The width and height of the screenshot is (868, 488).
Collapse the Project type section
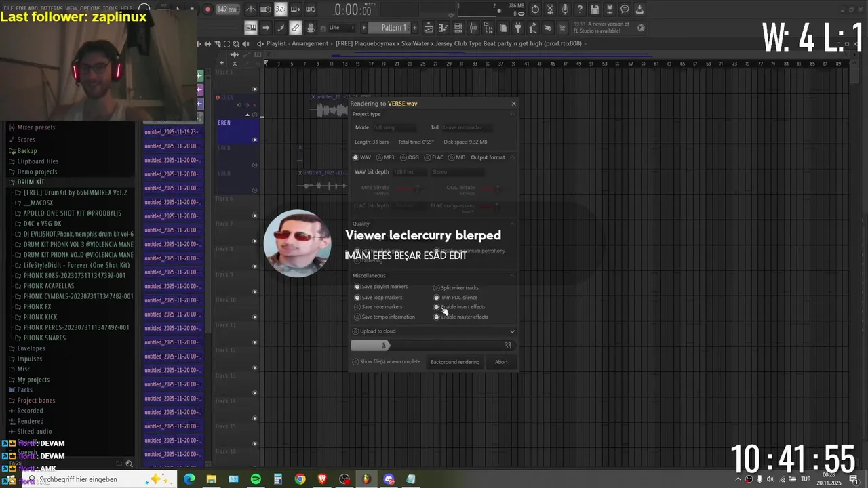pos(513,114)
